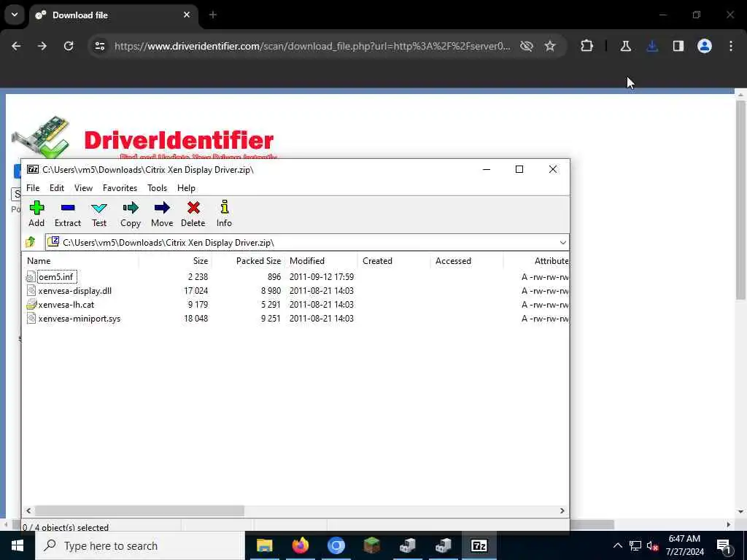Click the xenvesa-lh.cat file icon
This screenshot has width=747, height=560.
coord(31,304)
